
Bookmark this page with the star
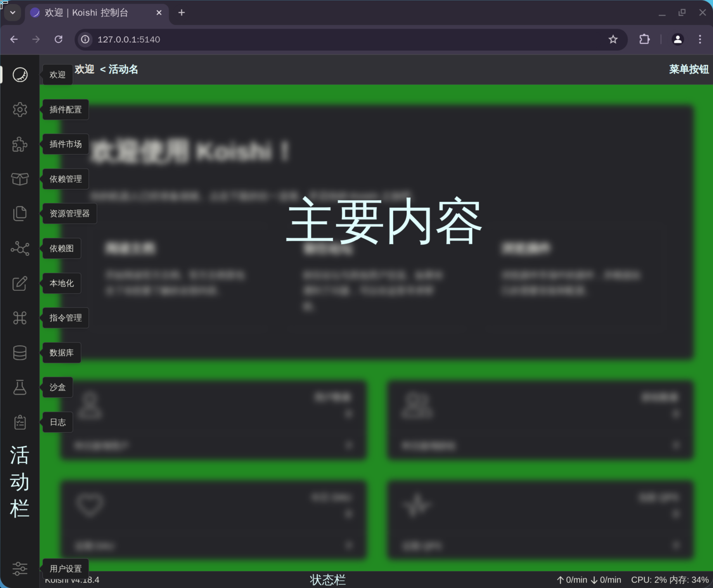pos(613,39)
